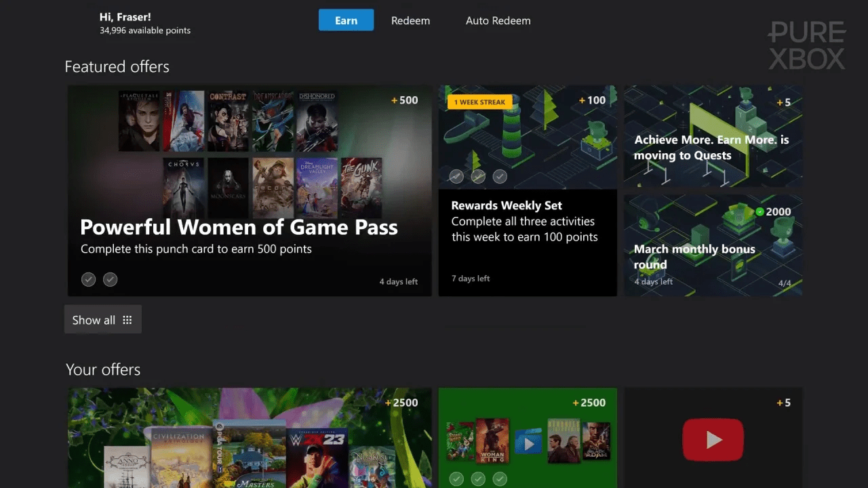Open the Auto Redeem tab
Image resolution: width=868 pixels, height=488 pixels.
click(498, 20)
